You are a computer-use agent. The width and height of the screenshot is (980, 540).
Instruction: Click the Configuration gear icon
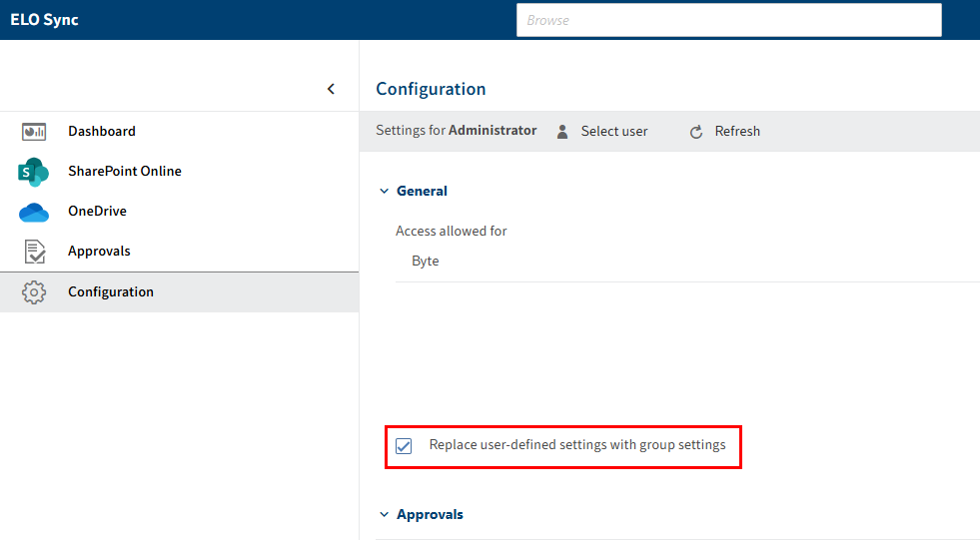tap(34, 292)
